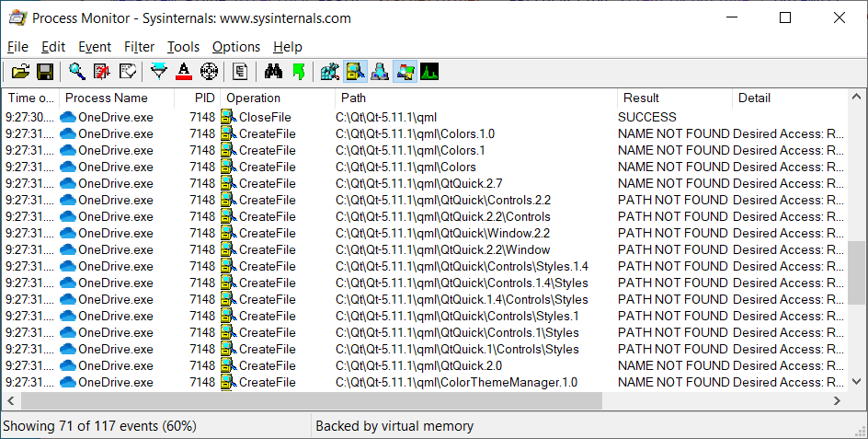Viewport: 868px width, 439px height.
Task: Select the row with path Controls\Styles.1.4
Action: click(425, 266)
